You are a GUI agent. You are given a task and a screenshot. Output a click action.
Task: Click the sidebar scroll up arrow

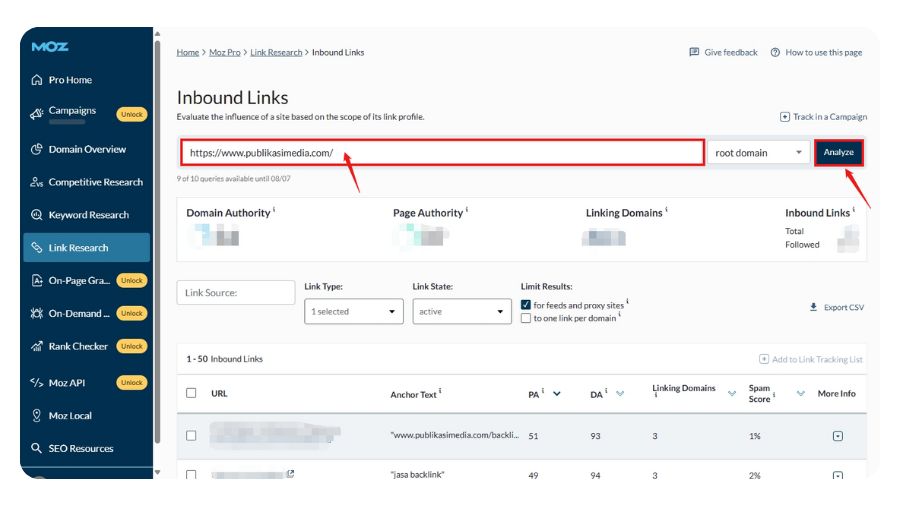coord(157,34)
